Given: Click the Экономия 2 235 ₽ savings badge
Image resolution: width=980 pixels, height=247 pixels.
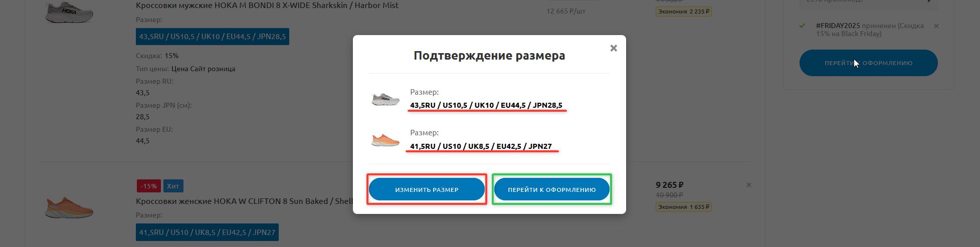Looking at the screenshot, I should click(x=684, y=12).
